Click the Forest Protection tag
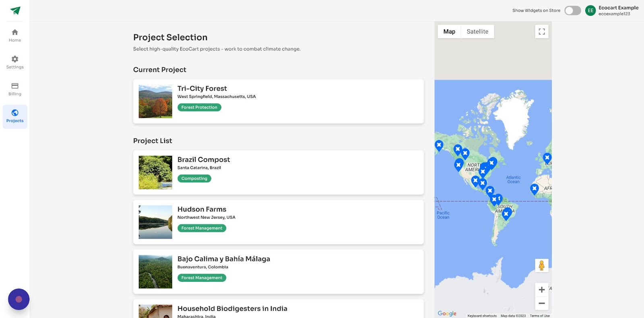Viewport: 644px width, 318px height. tap(199, 107)
